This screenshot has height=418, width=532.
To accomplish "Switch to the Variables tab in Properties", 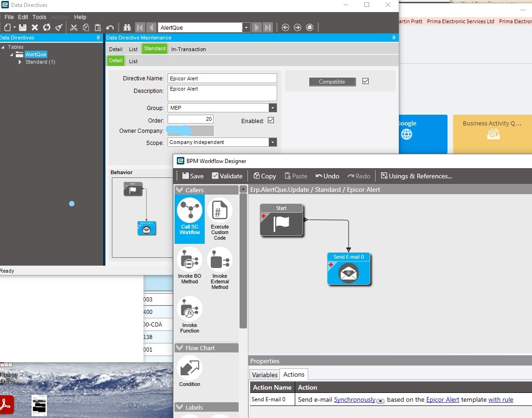I will pos(265,374).
